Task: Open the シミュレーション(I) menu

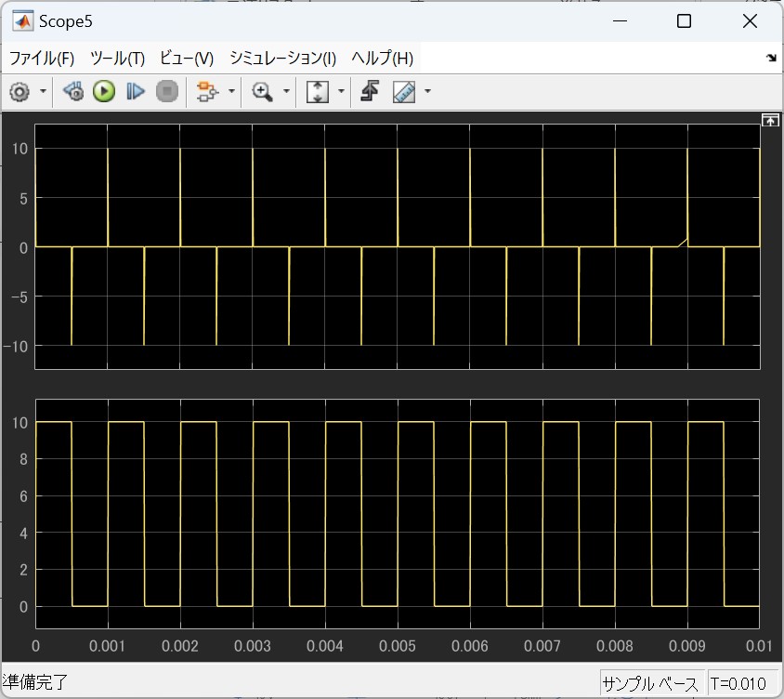Action: 282,58
